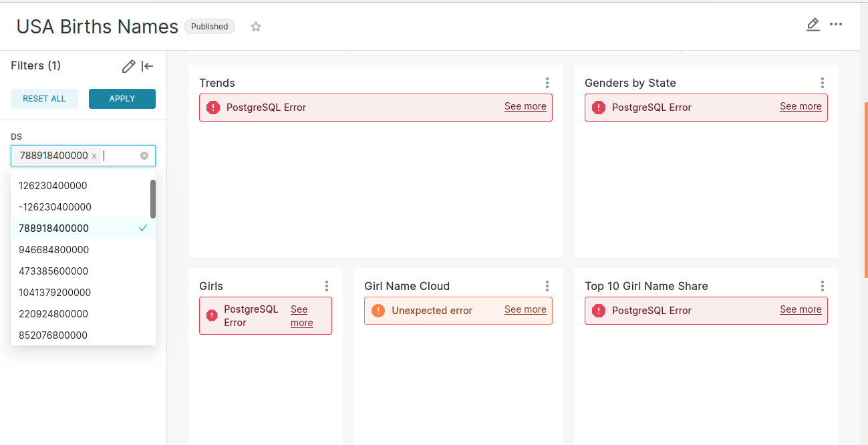868x445 pixels.
Task: Click the dropdown list scrollbar thumb
Action: tap(153, 198)
